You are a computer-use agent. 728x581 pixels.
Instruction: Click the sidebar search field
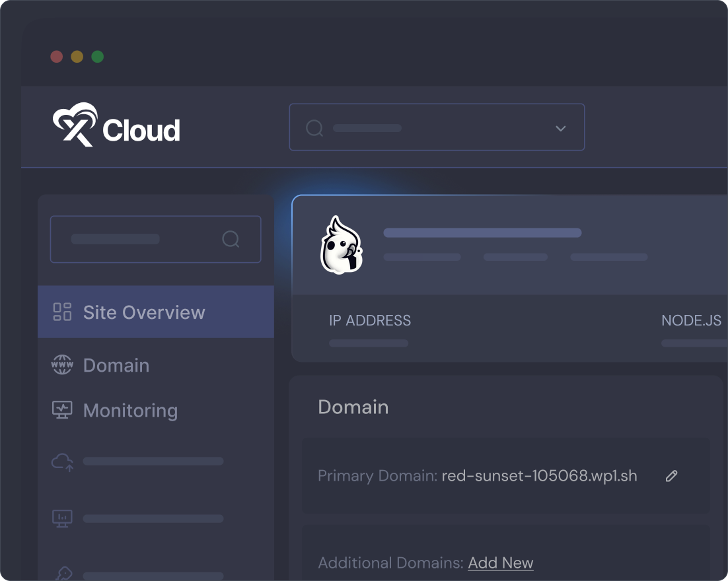point(155,240)
